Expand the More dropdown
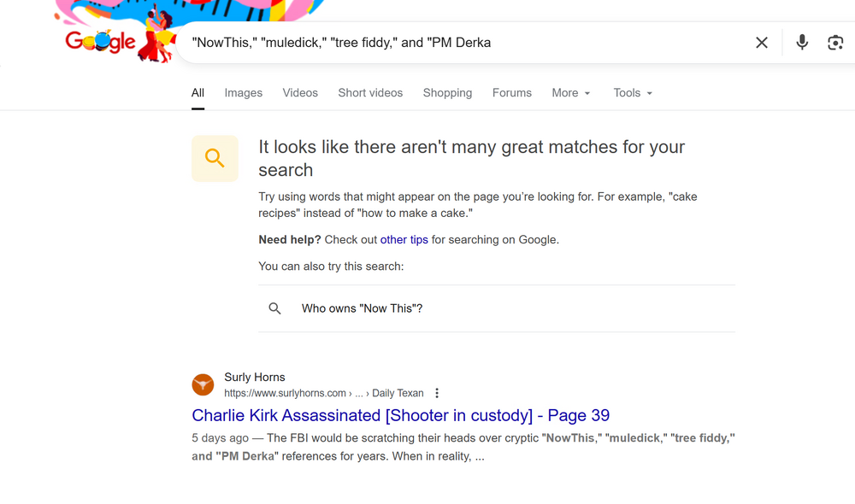Image resolution: width=855 pixels, height=504 pixels. [x=571, y=93]
